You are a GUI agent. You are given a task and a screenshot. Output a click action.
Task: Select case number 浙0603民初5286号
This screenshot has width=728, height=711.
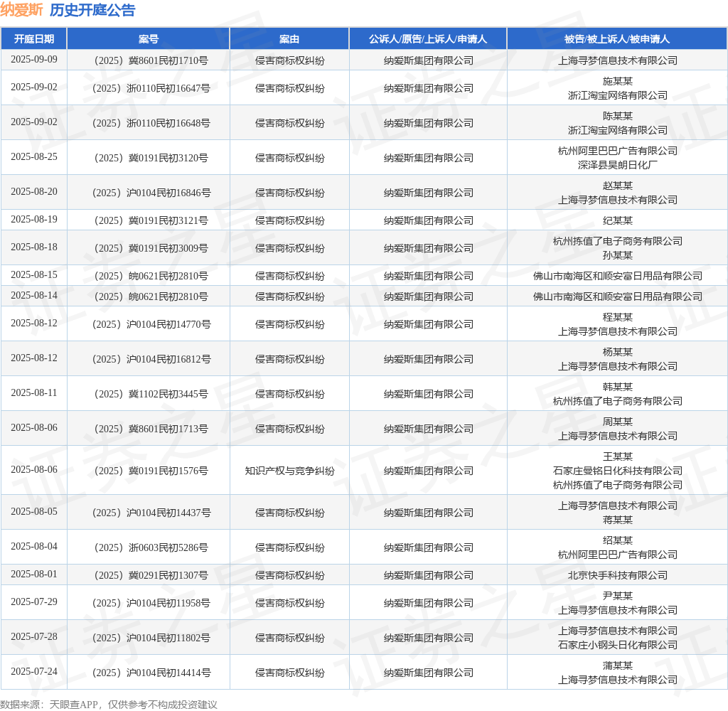(151, 547)
